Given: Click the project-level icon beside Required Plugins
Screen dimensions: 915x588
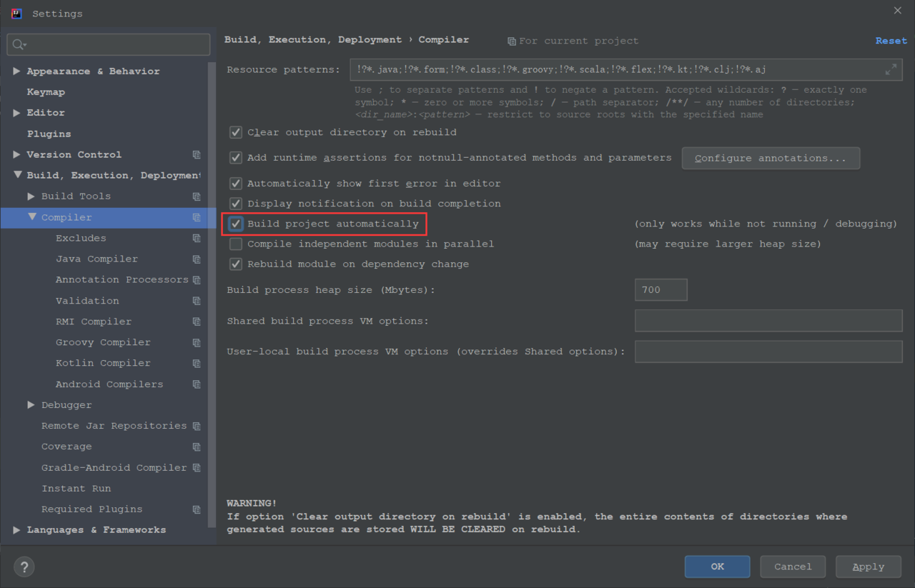Looking at the screenshot, I should 197,509.
